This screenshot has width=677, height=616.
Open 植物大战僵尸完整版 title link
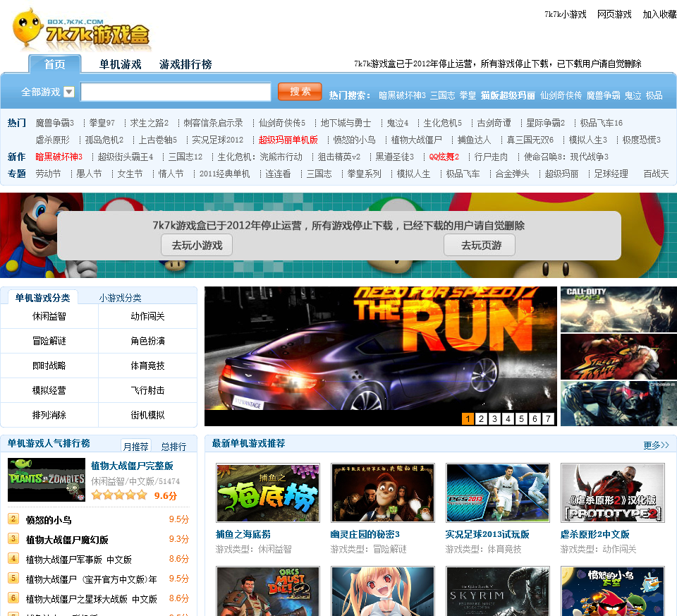click(132, 466)
